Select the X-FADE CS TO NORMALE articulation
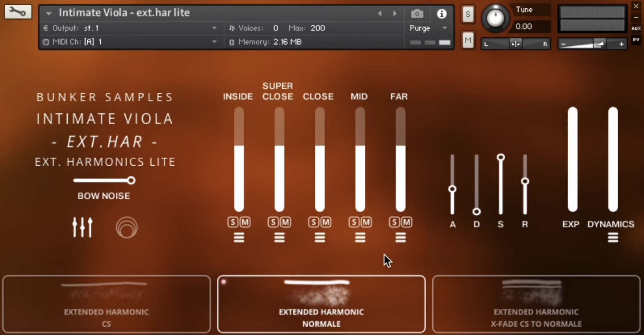 pos(536,305)
